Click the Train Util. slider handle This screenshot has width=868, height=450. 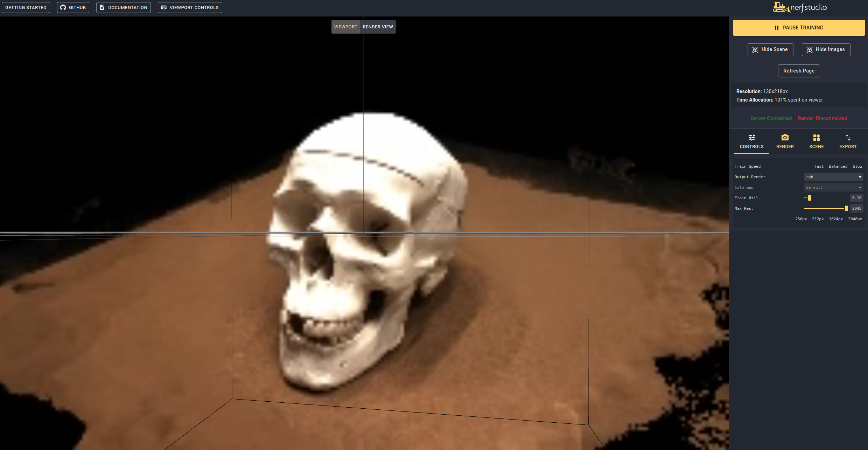810,198
